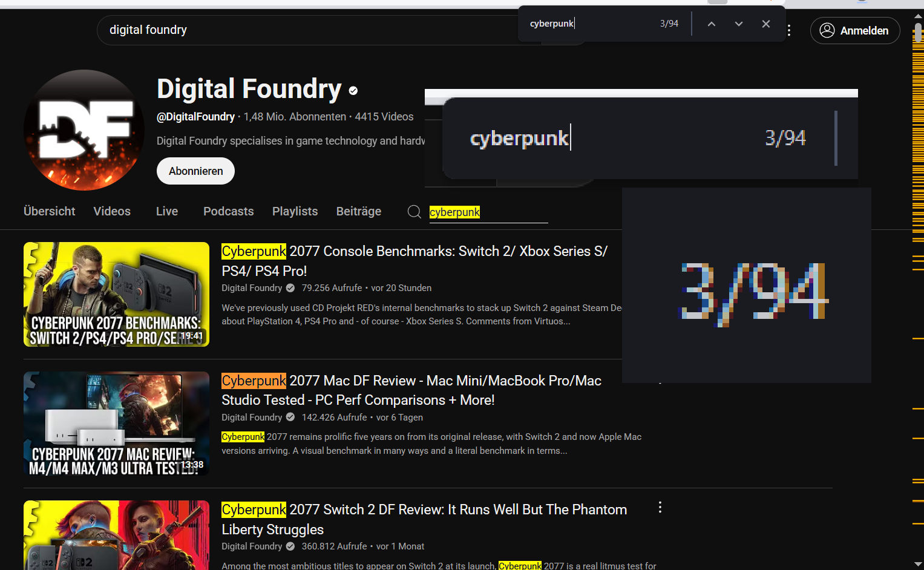Click Digital Foundry under Console Benchmarks video
The height and width of the screenshot is (570, 924).
[252, 288]
